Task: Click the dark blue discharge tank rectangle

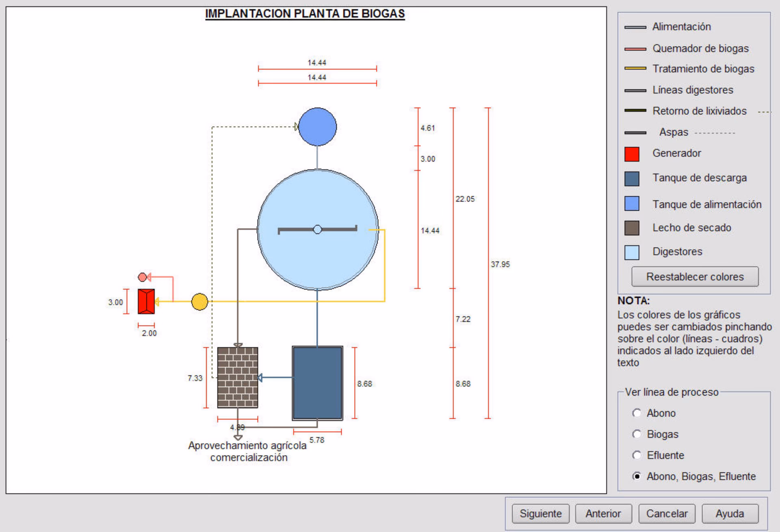Action: (317, 383)
